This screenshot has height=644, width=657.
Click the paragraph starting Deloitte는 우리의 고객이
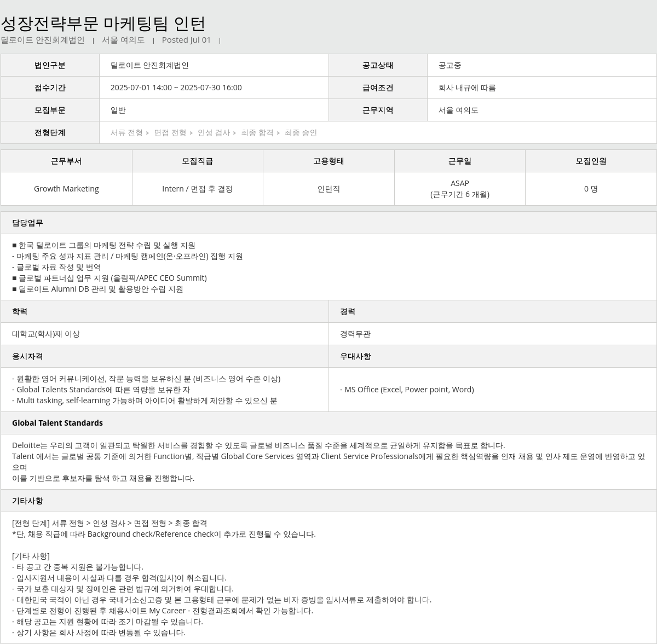tap(328, 462)
